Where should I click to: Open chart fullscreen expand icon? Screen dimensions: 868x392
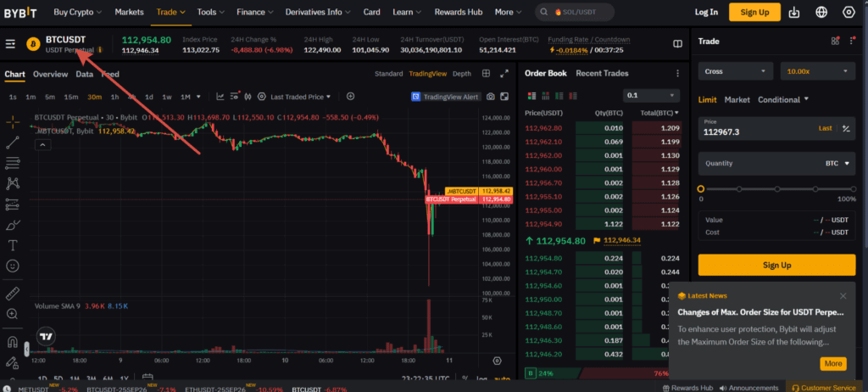pyautogui.click(x=505, y=74)
